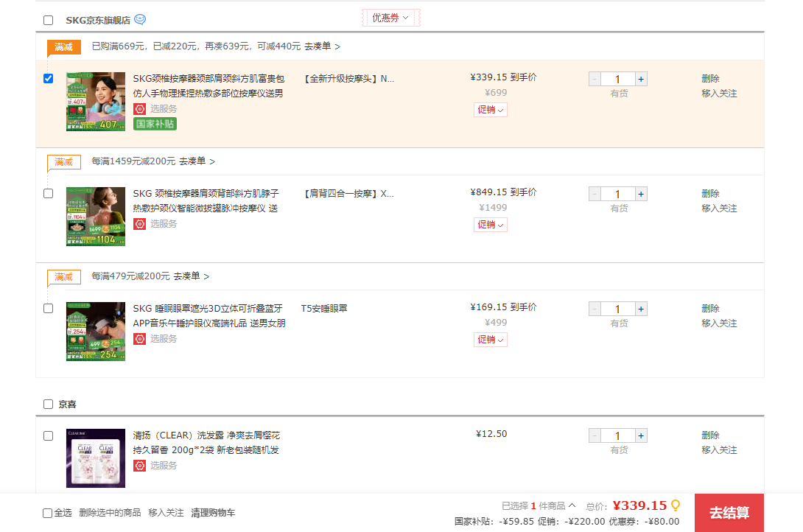Uncheck the selected ¥339.15 SKG neck massager
The height and width of the screenshot is (532, 803).
click(x=49, y=79)
